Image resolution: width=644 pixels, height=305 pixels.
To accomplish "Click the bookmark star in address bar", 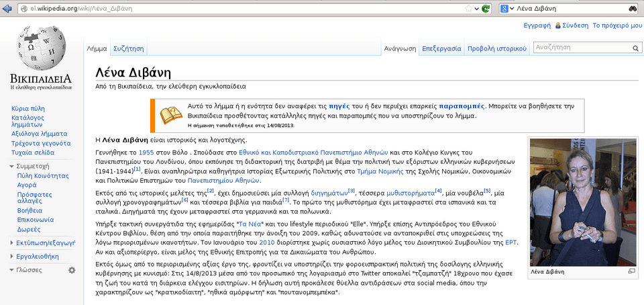I will [468, 9].
